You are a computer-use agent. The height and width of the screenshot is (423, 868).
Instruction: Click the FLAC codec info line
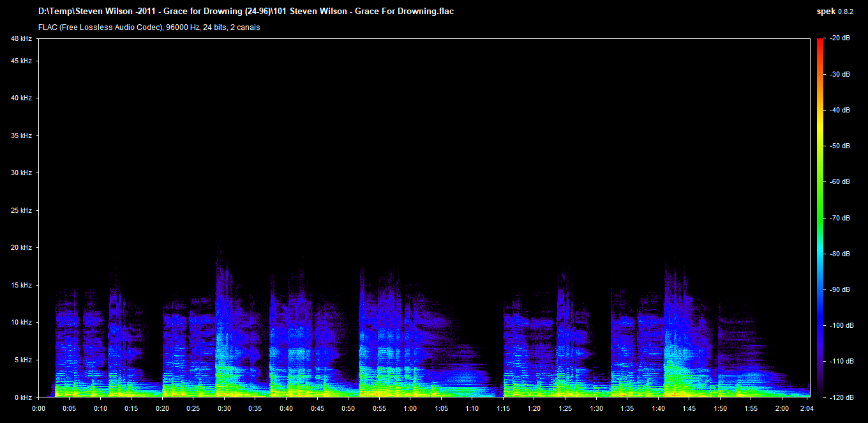pos(149,27)
